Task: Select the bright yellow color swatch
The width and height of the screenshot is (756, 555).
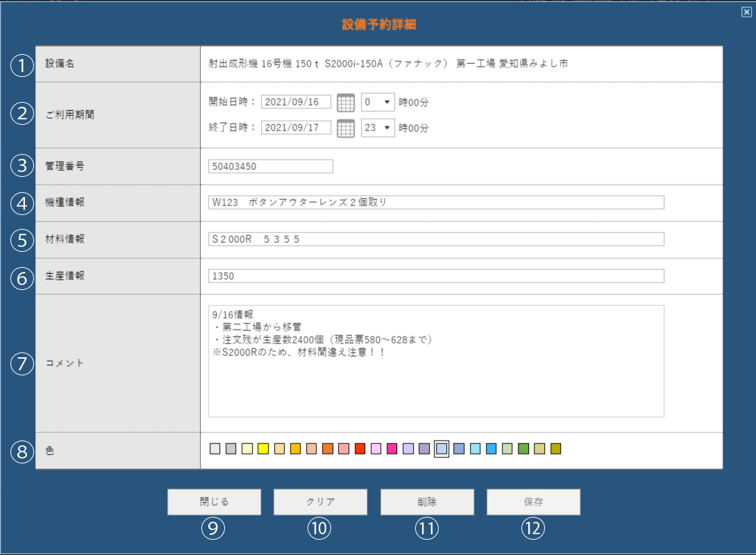Action: point(263,449)
